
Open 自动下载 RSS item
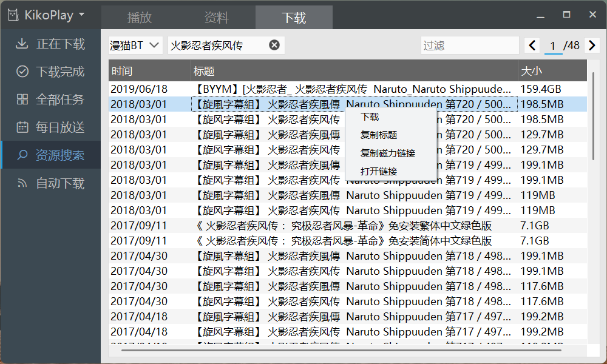(51, 183)
